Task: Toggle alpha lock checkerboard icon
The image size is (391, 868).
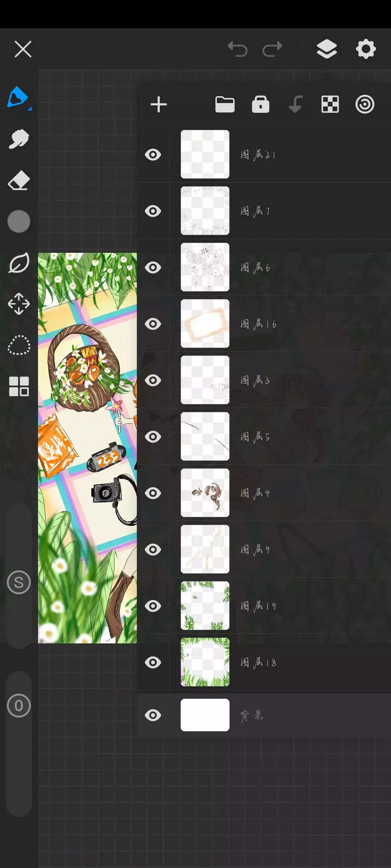Action: (330, 105)
